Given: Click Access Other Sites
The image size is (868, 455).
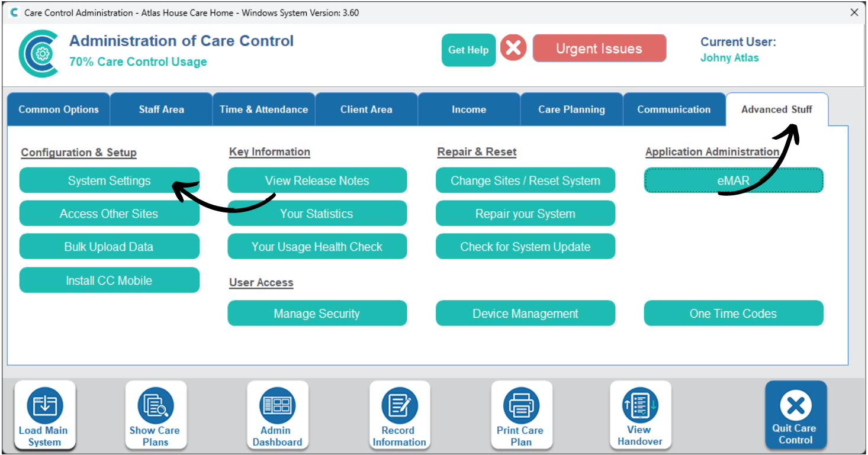Looking at the screenshot, I should (x=109, y=214).
